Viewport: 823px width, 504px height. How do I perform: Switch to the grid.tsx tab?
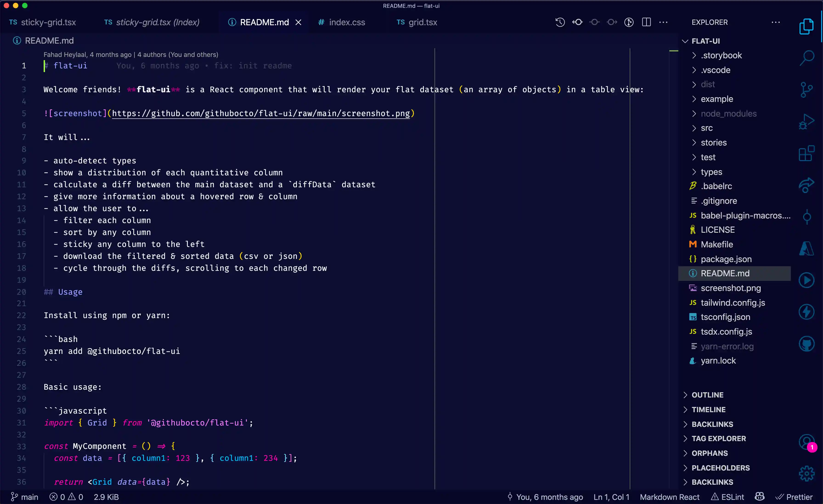tap(423, 22)
